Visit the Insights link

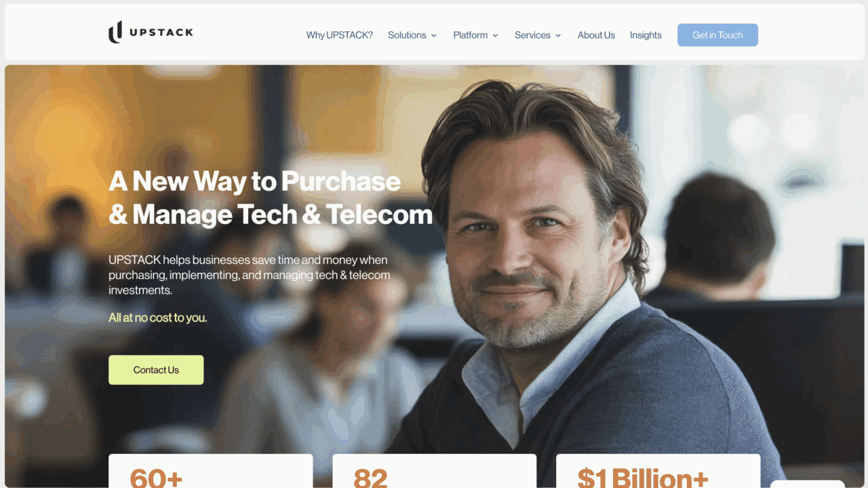click(x=646, y=35)
